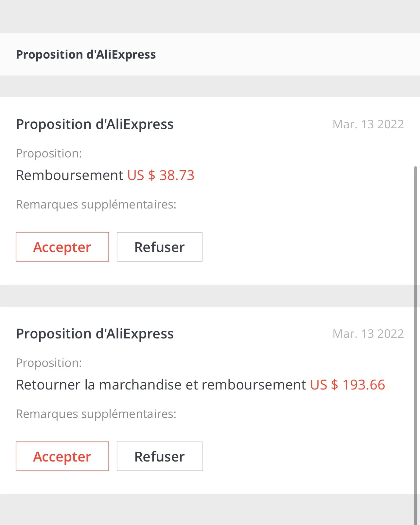Image resolution: width=420 pixels, height=525 pixels.
Task: Refuse the US $ 38.73 refund proposal
Action: coord(159,247)
